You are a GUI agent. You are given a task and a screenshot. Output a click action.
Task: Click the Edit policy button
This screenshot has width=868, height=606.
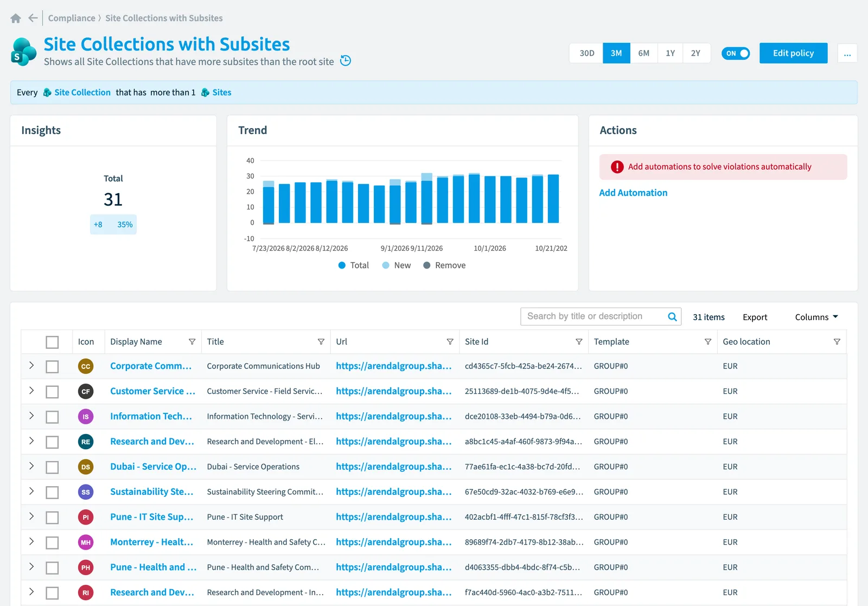[793, 53]
